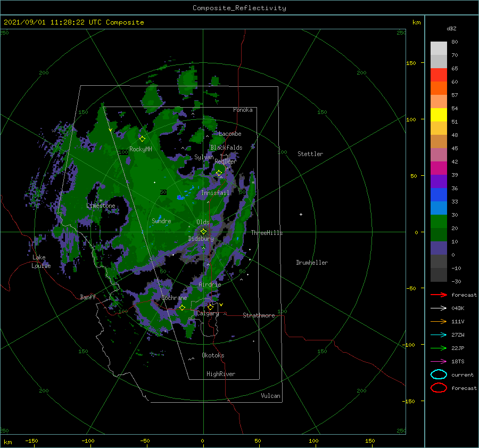The height and width of the screenshot is (448, 479).
Task: Click the Vulcan label
Action: 270,395
